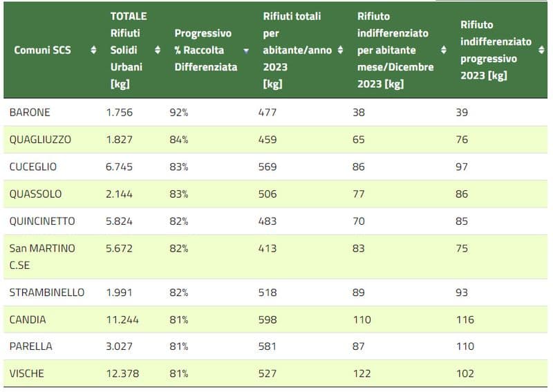Click sort arrows for TOTALE Rifiuti Solidi Urbani
Image resolution: width=553 pixels, height=392 pixels.
pos(158,50)
